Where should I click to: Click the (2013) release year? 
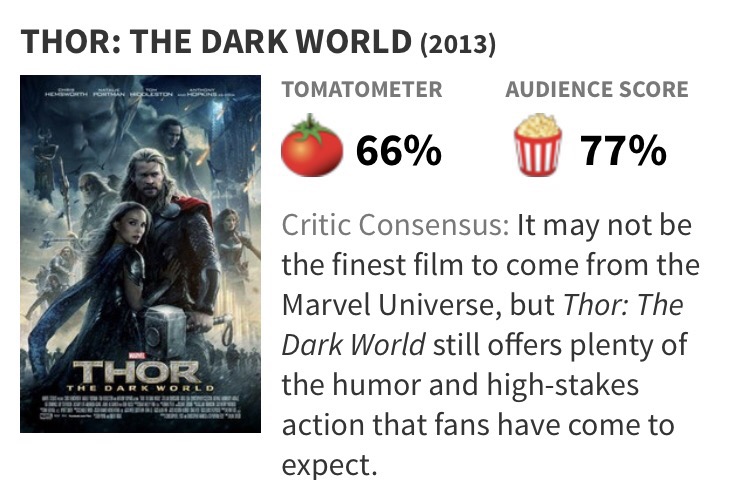pyautogui.click(x=458, y=44)
